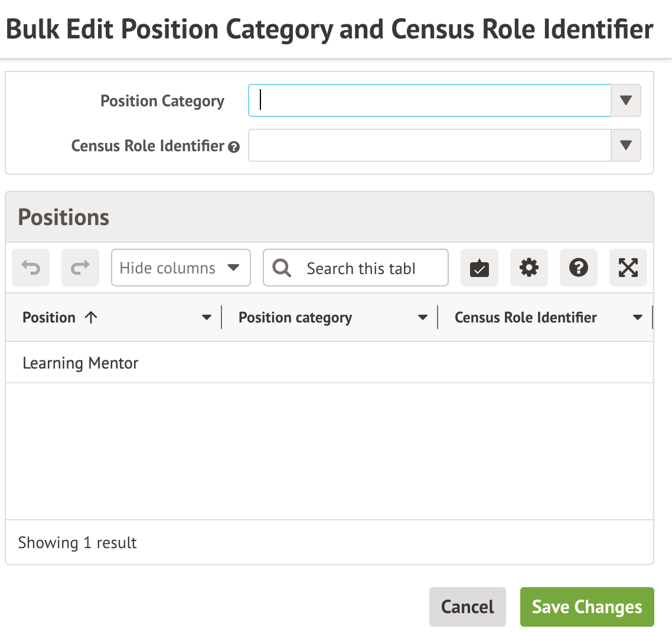This screenshot has height=632, width=672.
Task: Open Position category column header menu
Action: click(x=422, y=318)
